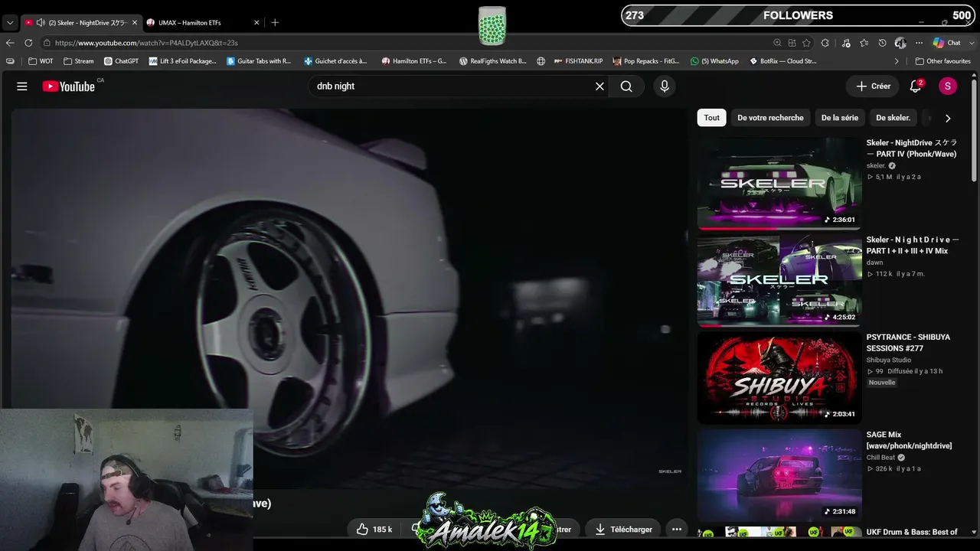Image resolution: width=980 pixels, height=551 pixels.
Task: Clear the 'dnb night' search text
Action: click(x=599, y=86)
